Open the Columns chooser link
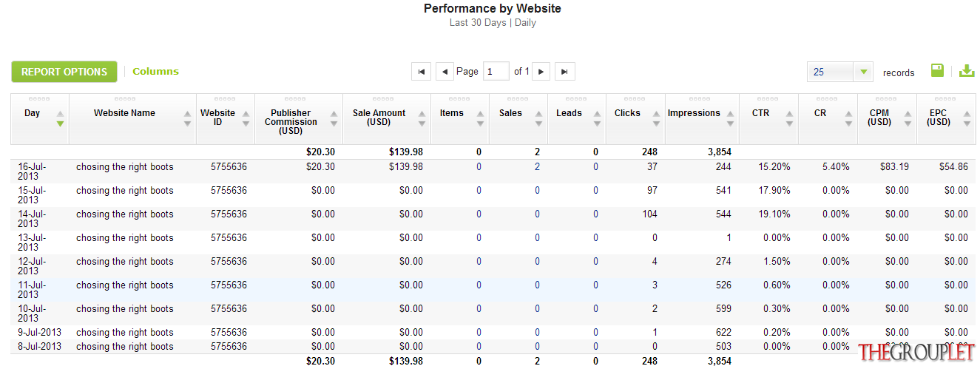Screen dimensions: 980x366 tap(155, 72)
